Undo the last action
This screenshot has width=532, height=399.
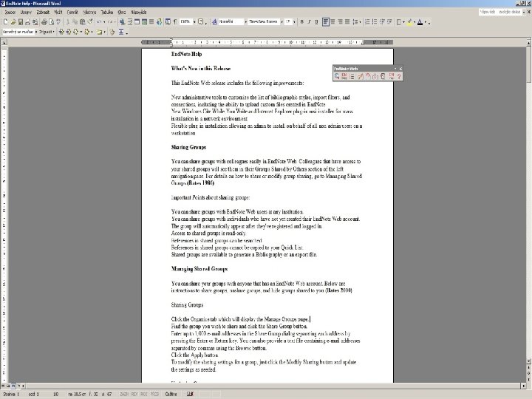(x=99, y=22)
